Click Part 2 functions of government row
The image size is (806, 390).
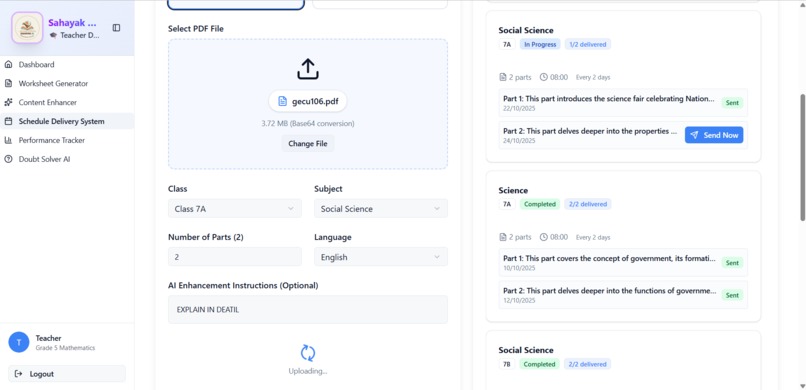(x=623, y=295)
